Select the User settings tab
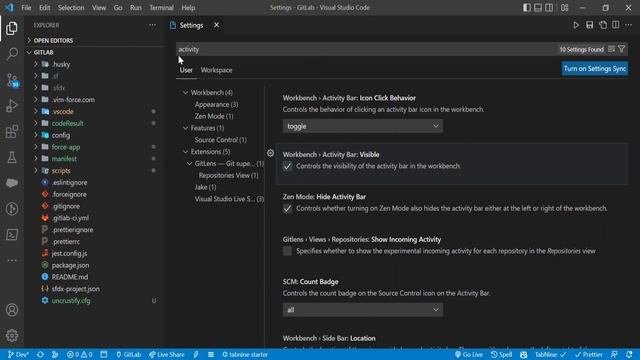Screen dimensions: 640x360 click(x=186, y=70)
